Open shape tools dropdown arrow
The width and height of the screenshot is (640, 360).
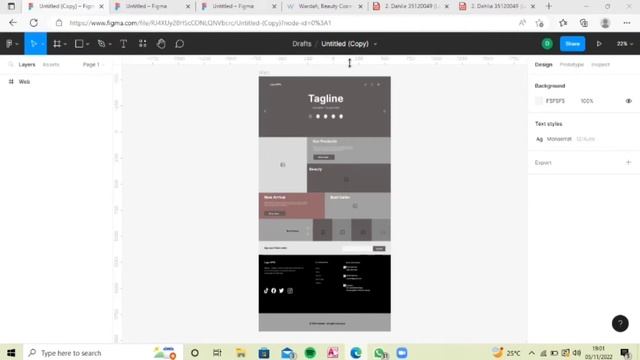point(88,44)
